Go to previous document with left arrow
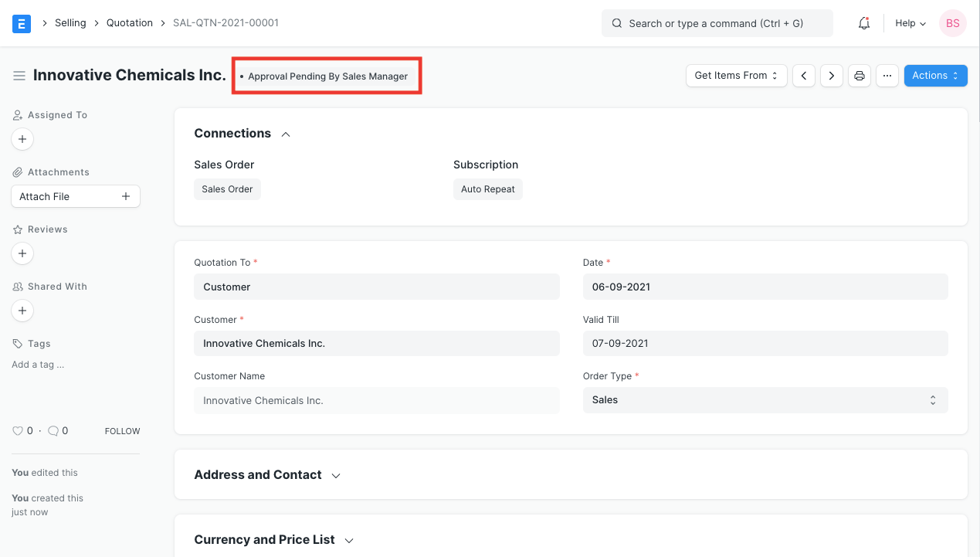Screen dimensions: 980x557 click(804, 75)
